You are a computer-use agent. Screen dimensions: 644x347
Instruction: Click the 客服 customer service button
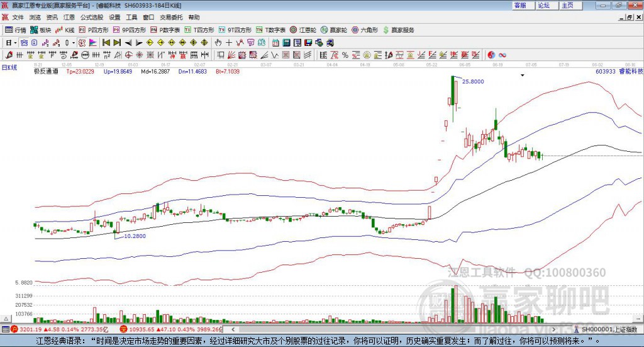[523, 5]
